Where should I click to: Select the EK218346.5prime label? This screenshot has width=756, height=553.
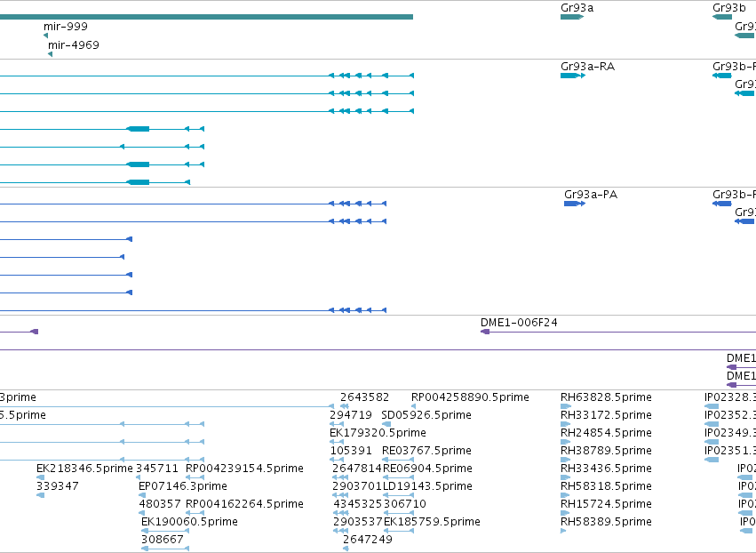tap(85, 469)
